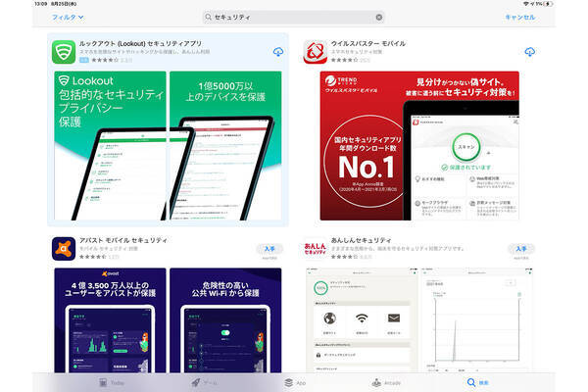The image size is (588, 392).
Task: View the Avast 4億3,500万人 screenshot
Action: pos(110,320)
